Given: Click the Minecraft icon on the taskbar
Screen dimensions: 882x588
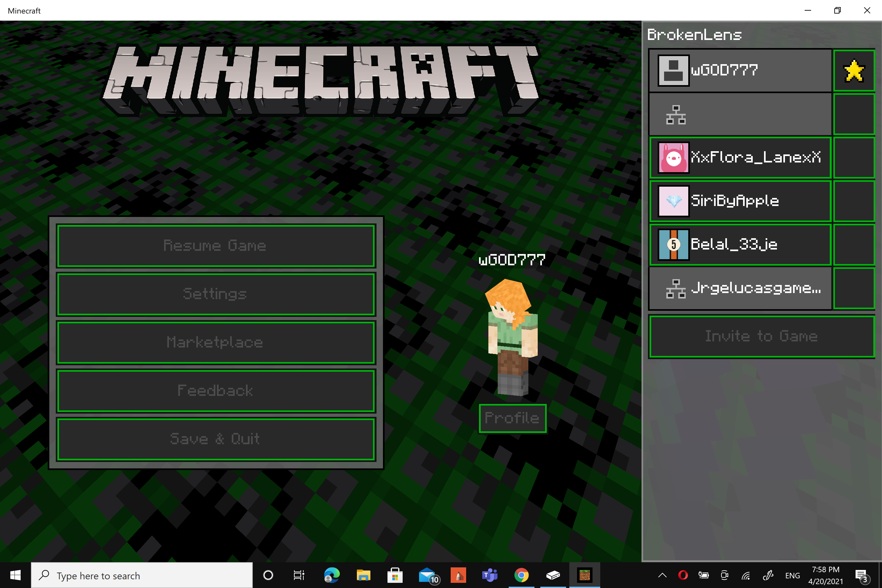Looking at the screenshot, I should (x=585, y=575).
